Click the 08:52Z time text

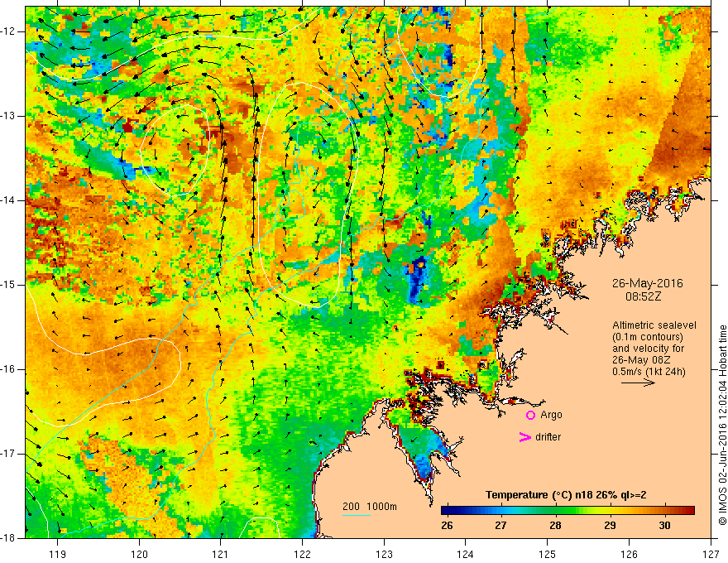click(x=643, y=296)
